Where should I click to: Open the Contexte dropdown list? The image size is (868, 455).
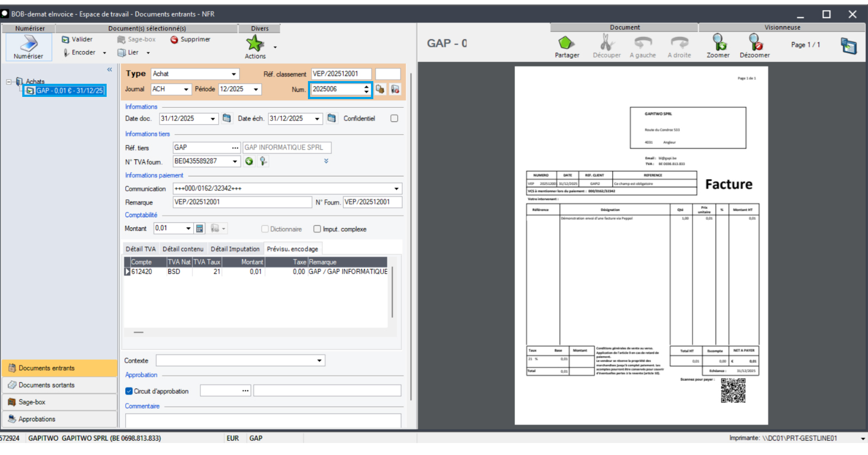[x=319, y=361]
